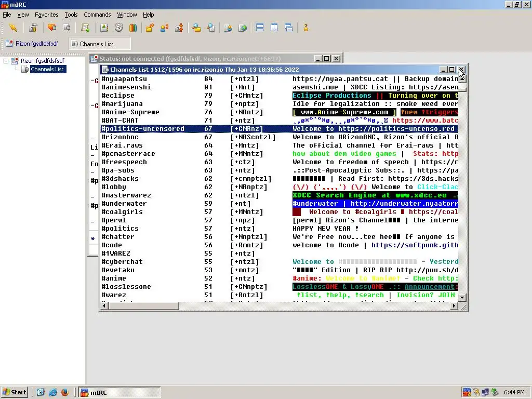The width and height of the screenshot is (532, 399).
Task: Select Rizon fgsdfdsfsdf in treebar
Action: [x=43, y=61]
